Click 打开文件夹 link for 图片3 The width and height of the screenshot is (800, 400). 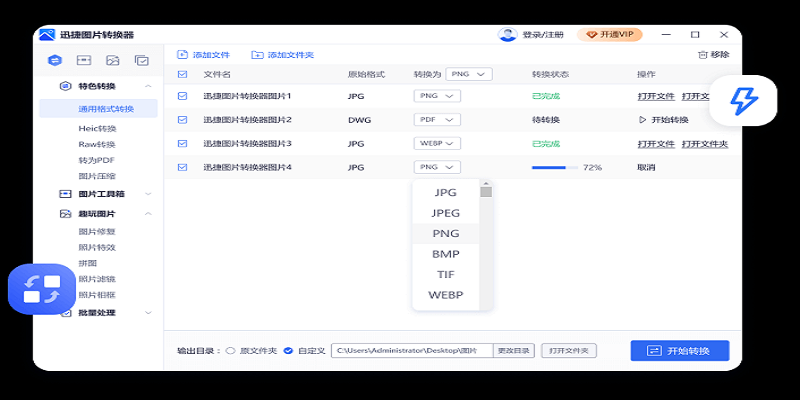pos(705,144)
